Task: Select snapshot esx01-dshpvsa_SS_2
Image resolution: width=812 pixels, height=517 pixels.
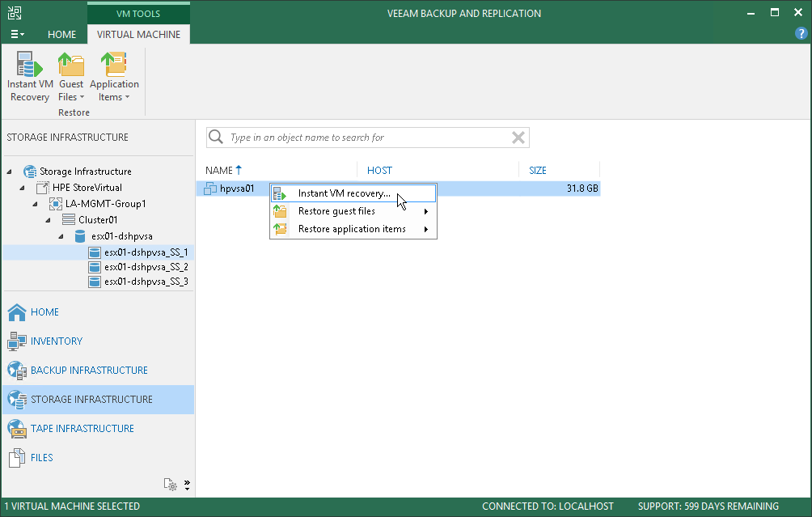Action: pyautogui.click(x=146, y=267)
